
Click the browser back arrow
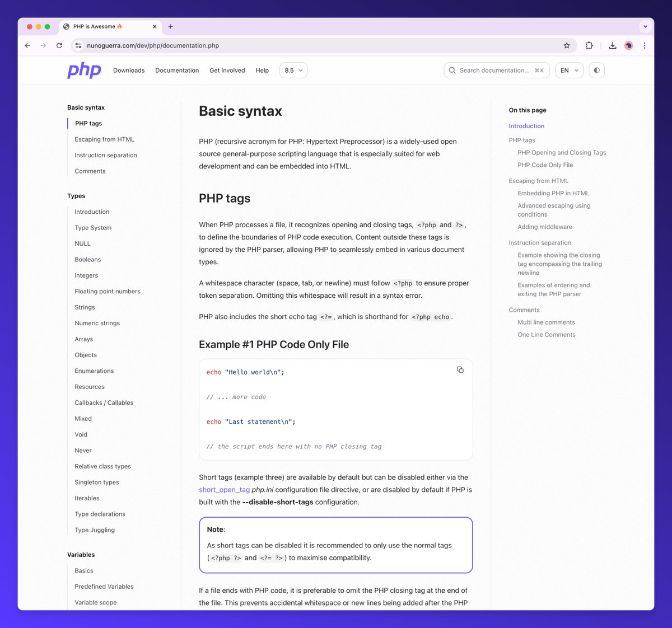click(27, 45)
